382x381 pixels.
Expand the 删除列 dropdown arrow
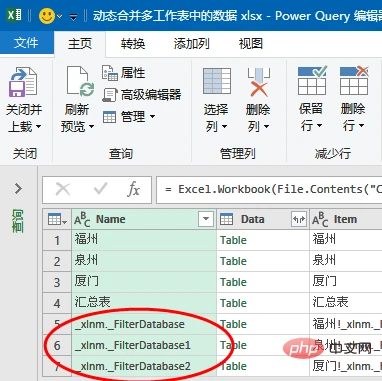pyautogui.click(x=266, y=127)
